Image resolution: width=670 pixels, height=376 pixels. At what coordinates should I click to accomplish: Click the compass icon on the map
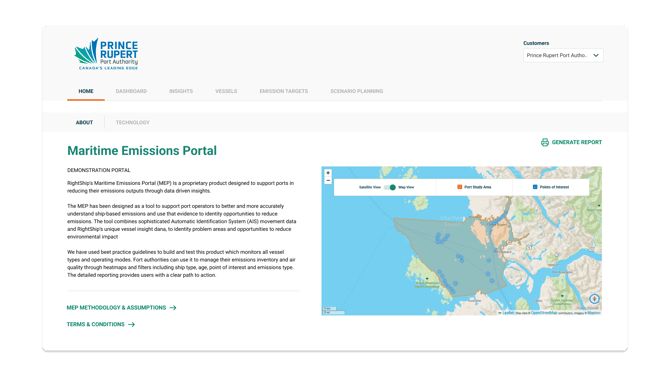[x=594, y=299]
